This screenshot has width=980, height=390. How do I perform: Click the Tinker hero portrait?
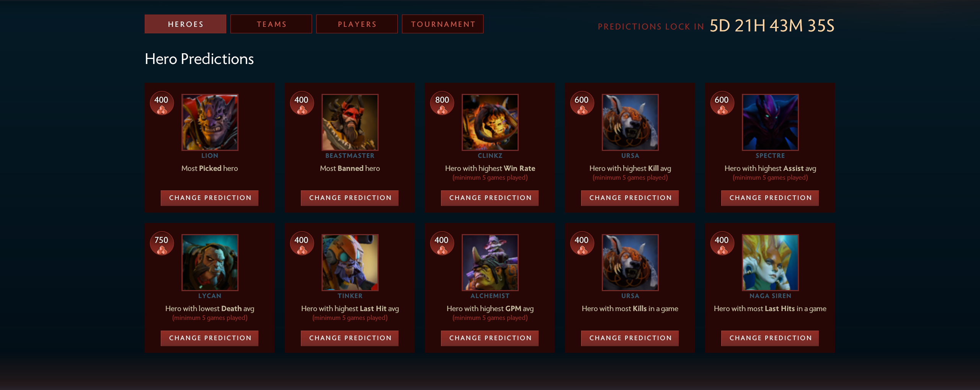[350, 262]
